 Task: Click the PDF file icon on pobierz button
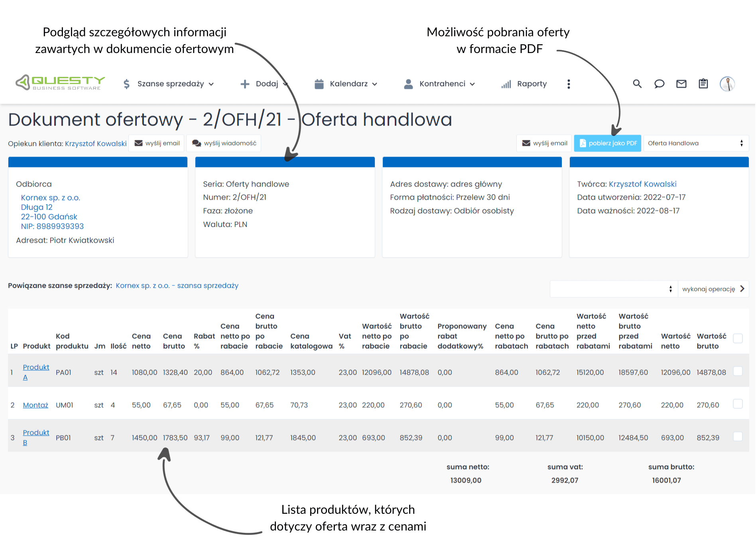[x=583, y=143]
